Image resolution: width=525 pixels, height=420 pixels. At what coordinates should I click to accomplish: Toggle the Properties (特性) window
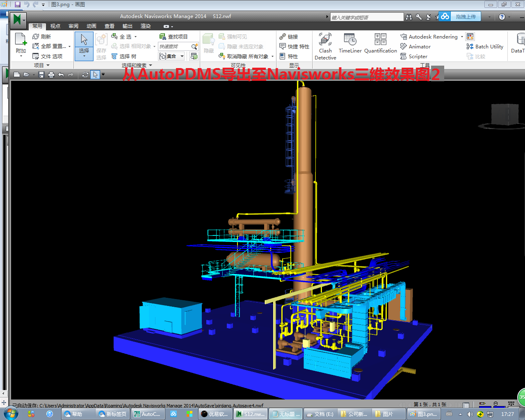pos(288,57)
